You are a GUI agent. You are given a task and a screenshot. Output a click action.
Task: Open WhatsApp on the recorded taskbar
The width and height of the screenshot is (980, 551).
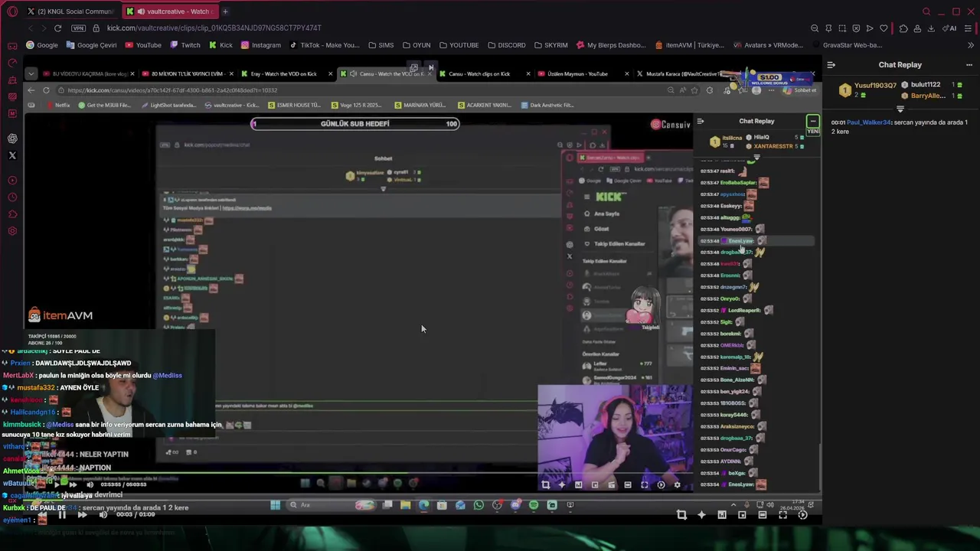click(479, 505)
